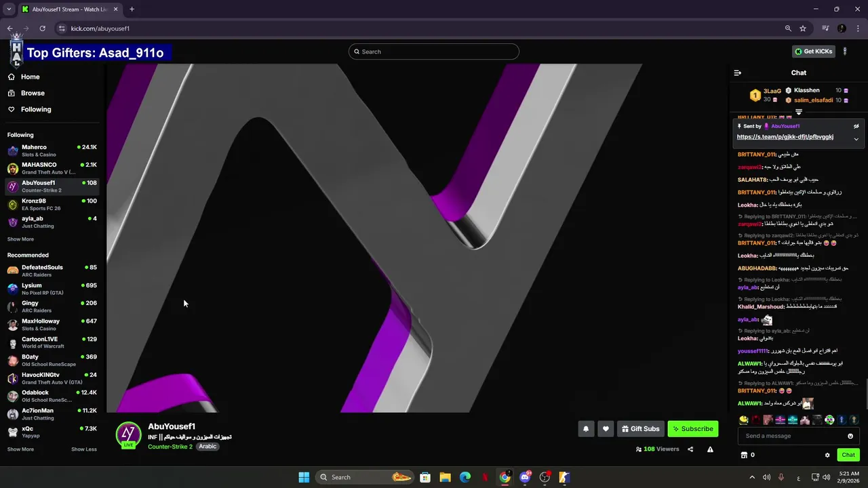The width and height of the screenshot is (868, 488).
Task: Open Maherco's channel in Following
Action: coord(52,150)
